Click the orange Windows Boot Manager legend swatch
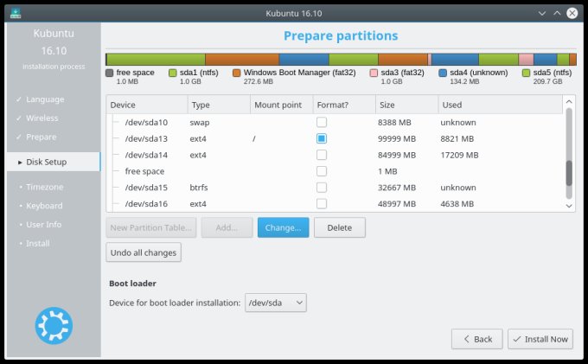Screen dimensions: 588x364 tap(236, 73)
